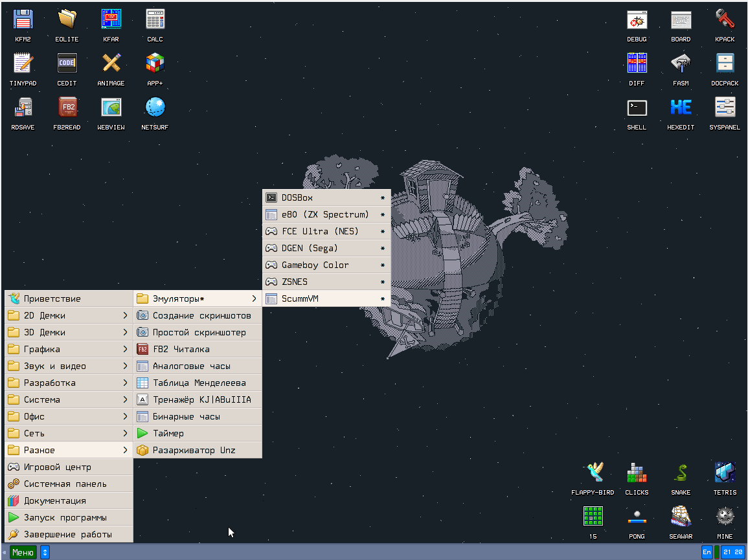Image resolution: width=748 pixels, height=560 pixels.
Task: Open the FB2READ desktop icon
Action: tap(67, 108)
